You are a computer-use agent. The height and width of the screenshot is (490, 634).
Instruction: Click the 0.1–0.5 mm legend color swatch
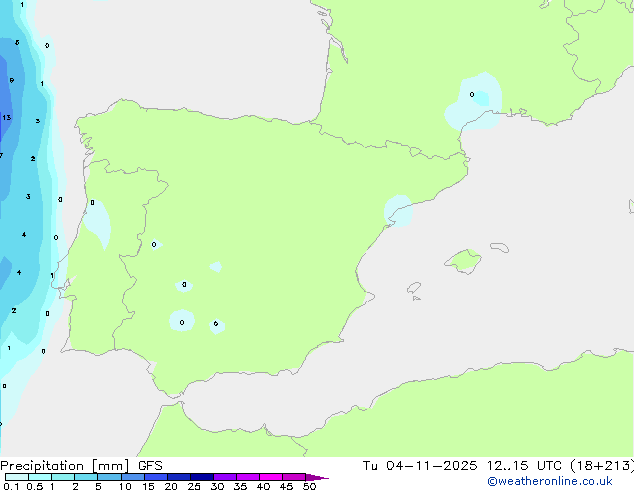pos(17,477)
